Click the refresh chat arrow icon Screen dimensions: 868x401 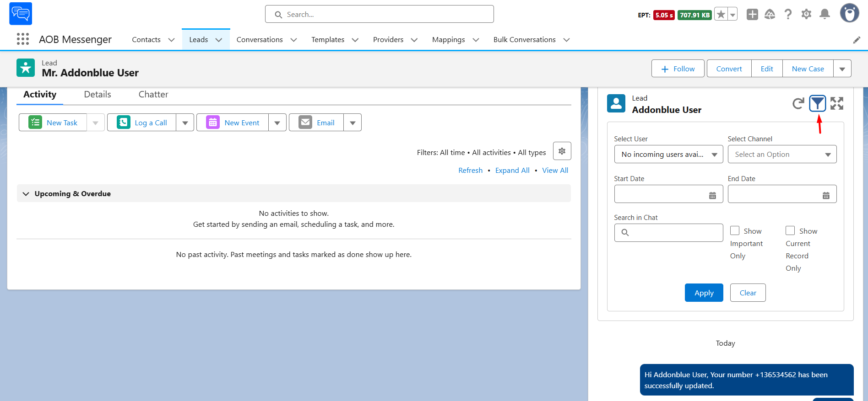point(798,104)
